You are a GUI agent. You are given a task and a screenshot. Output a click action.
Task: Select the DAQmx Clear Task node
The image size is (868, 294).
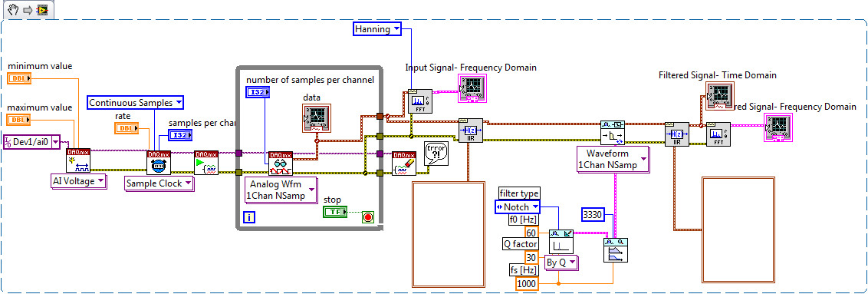pos(404,164)
